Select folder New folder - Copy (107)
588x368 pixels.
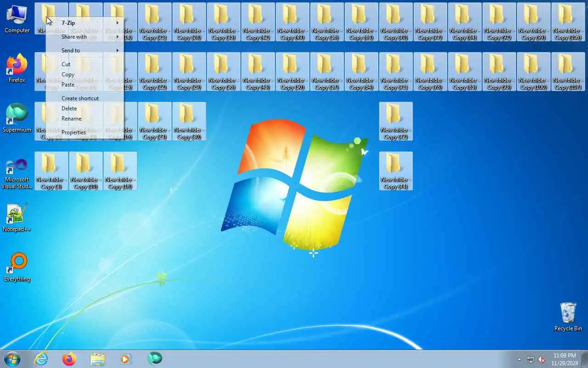568,72
